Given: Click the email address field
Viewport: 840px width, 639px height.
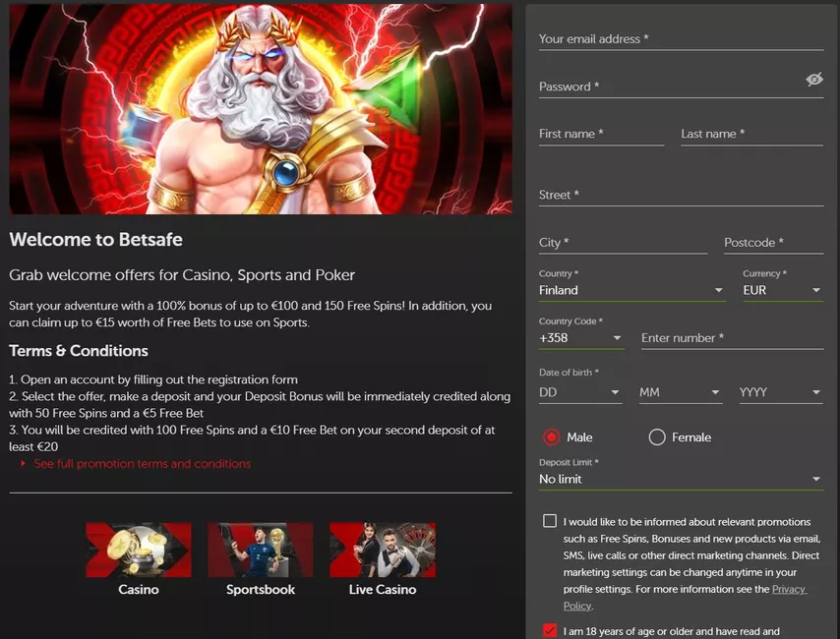Looking at the screenshot, I should [681, 39].
